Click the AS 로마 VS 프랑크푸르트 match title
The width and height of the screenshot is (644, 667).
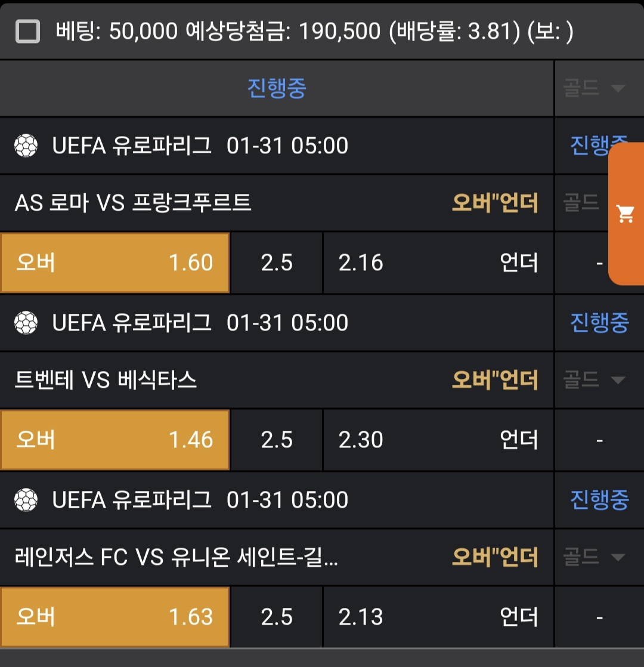point(133,203)
